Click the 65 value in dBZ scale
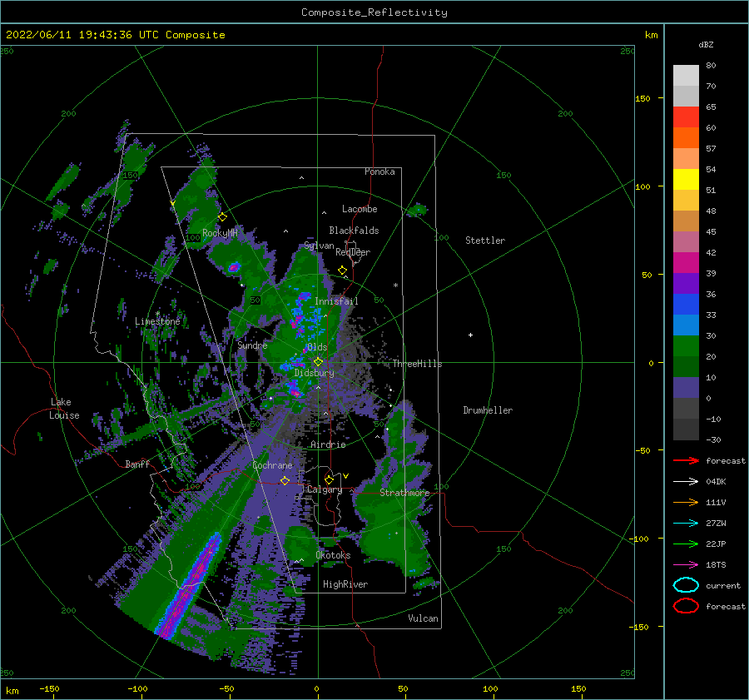The width and height of the screenshot is (749, 700). [711, 107]
